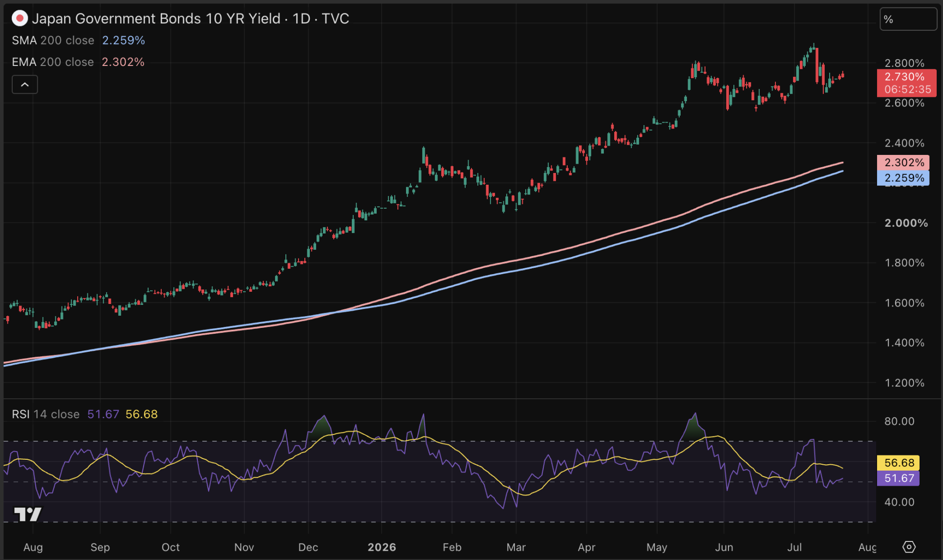
Task: Click the 1D interval in chart title
Action: click(301, 19)
